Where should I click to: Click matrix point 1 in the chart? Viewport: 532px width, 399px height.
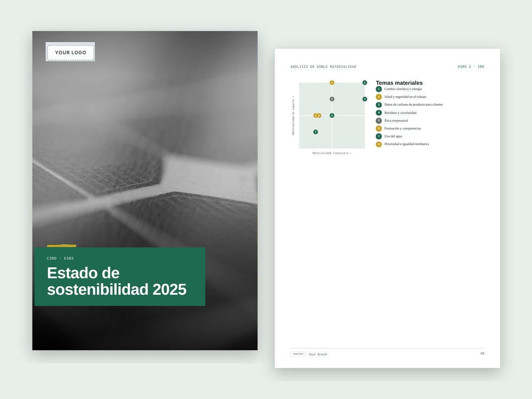point(365,83)
